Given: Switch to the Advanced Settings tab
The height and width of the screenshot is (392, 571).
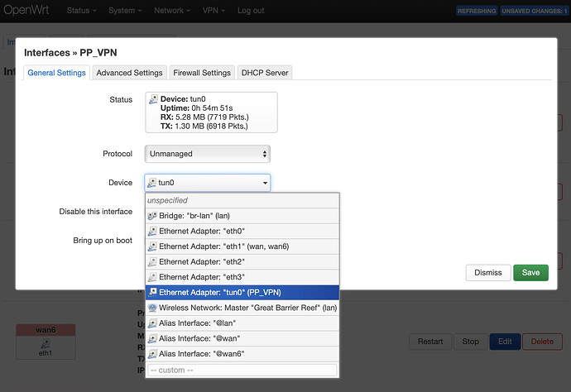Looking at the screenshot, I should click(130, 73).
